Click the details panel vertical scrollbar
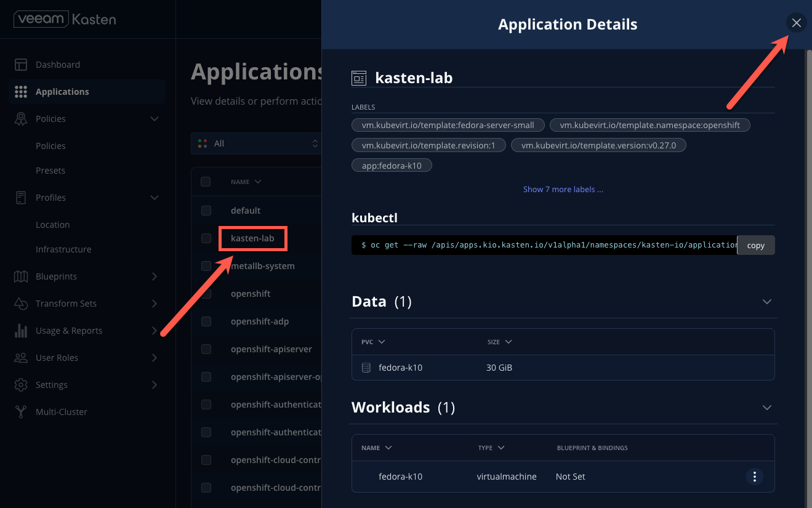This screenshot has height=508, width=812. [x=809, y=278]
